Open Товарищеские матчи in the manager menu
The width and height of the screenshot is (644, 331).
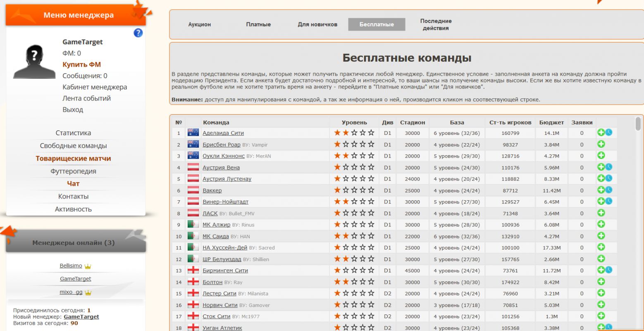tap(73, 158)
